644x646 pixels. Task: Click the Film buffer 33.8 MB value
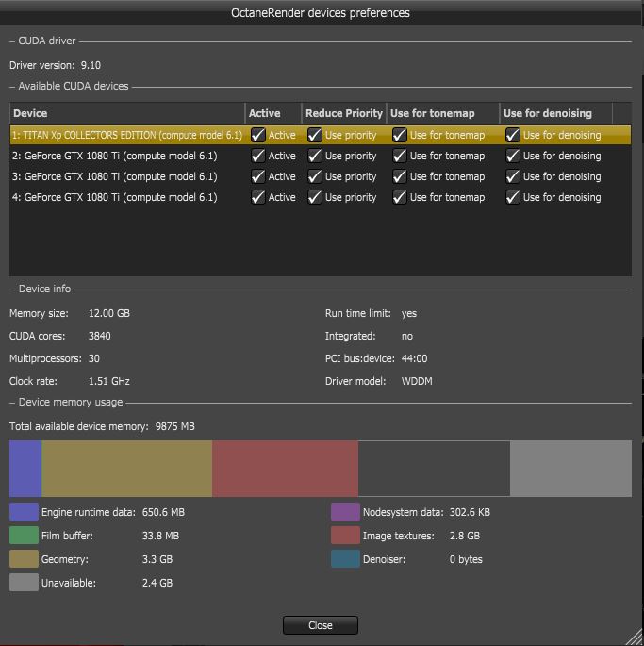click(x=160, y=536)
